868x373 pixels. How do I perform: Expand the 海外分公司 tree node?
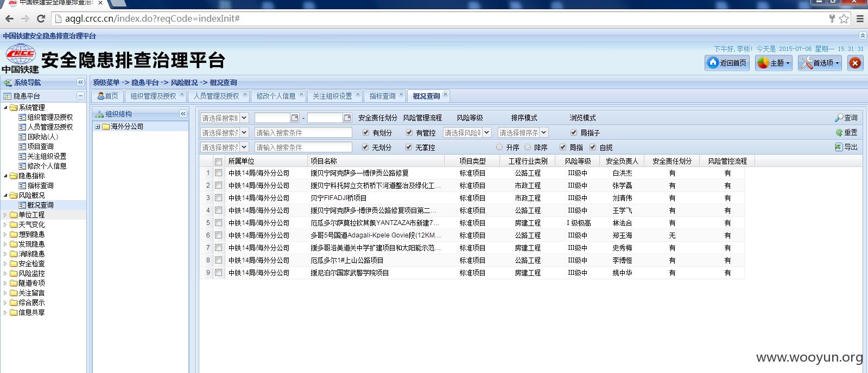coord(98,126)
